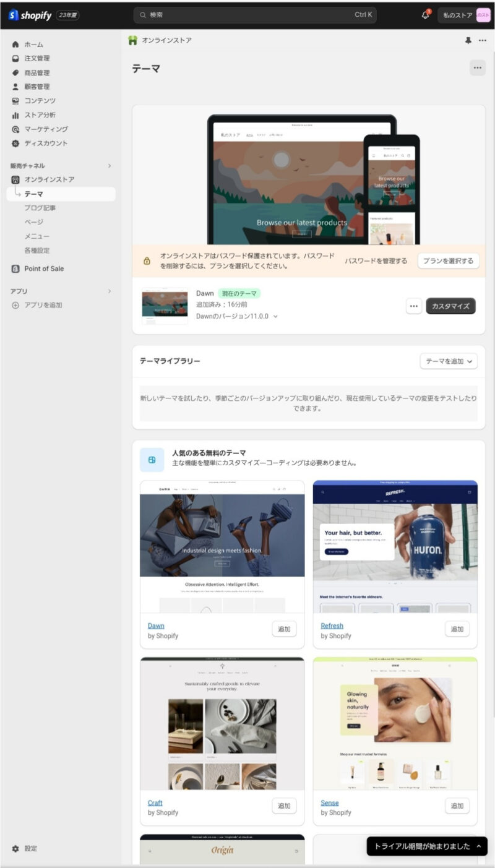Viewport: 495px width, 868px height.
Task: Open the Dawn theme name link
Action: point(156,625)
